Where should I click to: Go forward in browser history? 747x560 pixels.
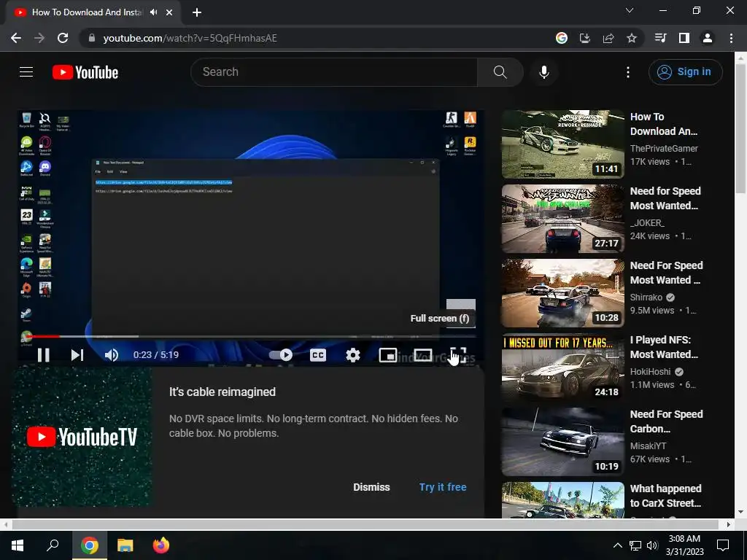(x=39, y=38)
